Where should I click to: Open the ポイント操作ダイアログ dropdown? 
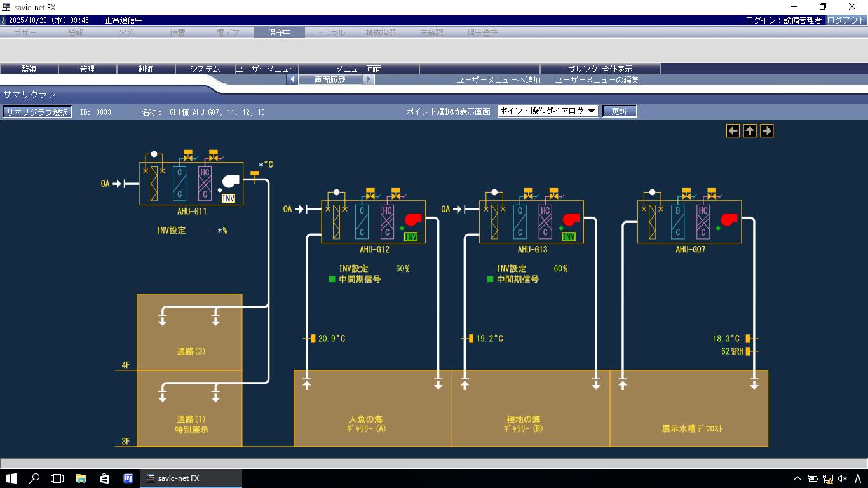tap(548, 111)
